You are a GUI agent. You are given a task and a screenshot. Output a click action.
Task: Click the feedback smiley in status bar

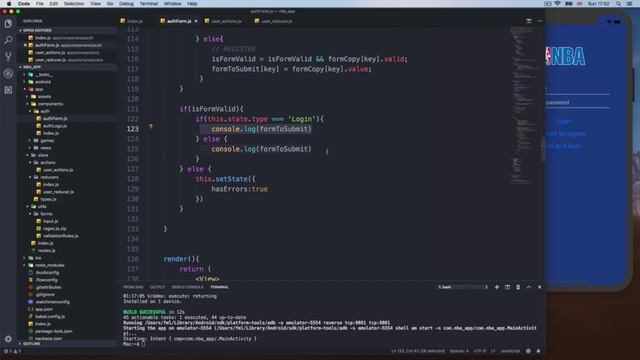click(x=528, y=351)
